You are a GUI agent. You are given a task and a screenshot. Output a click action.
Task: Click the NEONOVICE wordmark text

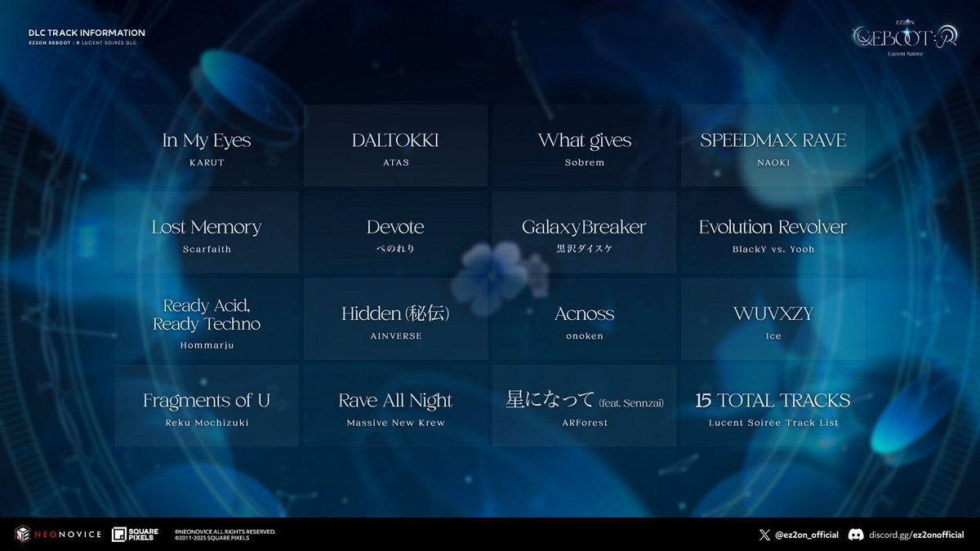tap(68, 535)
